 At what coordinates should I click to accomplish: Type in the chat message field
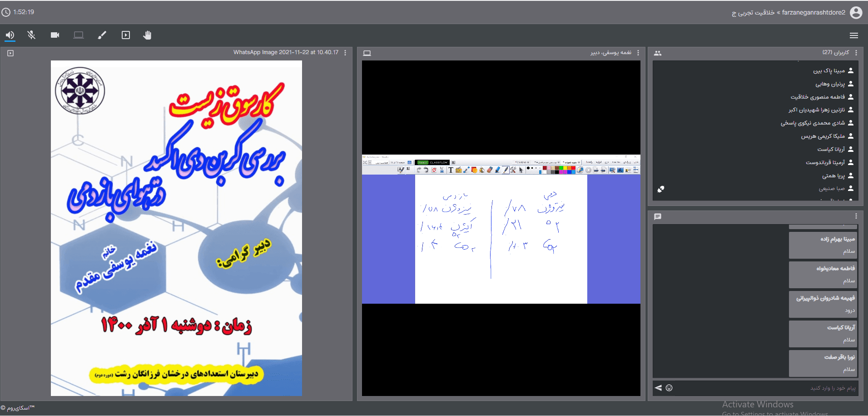pyautogui.click(x=763, y=388)
